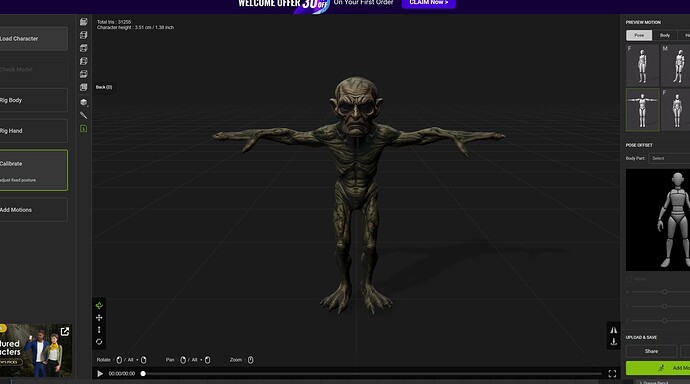The height and width of the screenshot is (384, 690).
Task: Toggle the green info icon in toolbar
Action: (84, 128)
